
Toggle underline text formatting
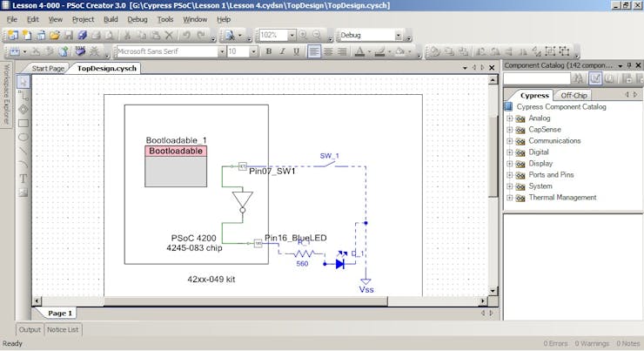pyautogui.click(x=295, y=51)
